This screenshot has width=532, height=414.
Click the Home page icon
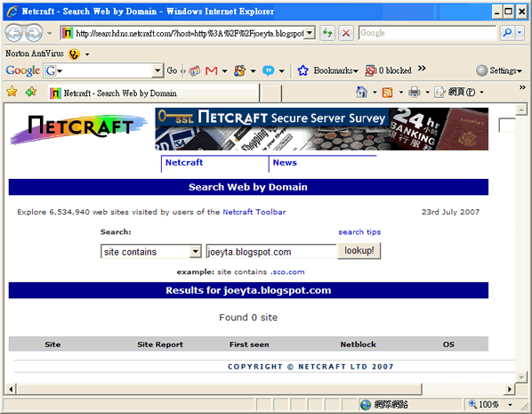pyautogui.click(x=362, y=92)
